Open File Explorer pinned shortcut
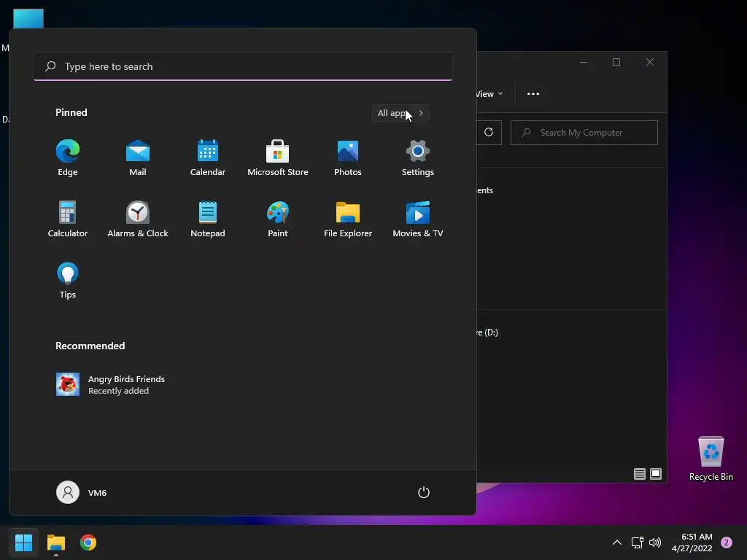Screen dimensions: 747x560 pyautogui.click(x=348, y=219)
